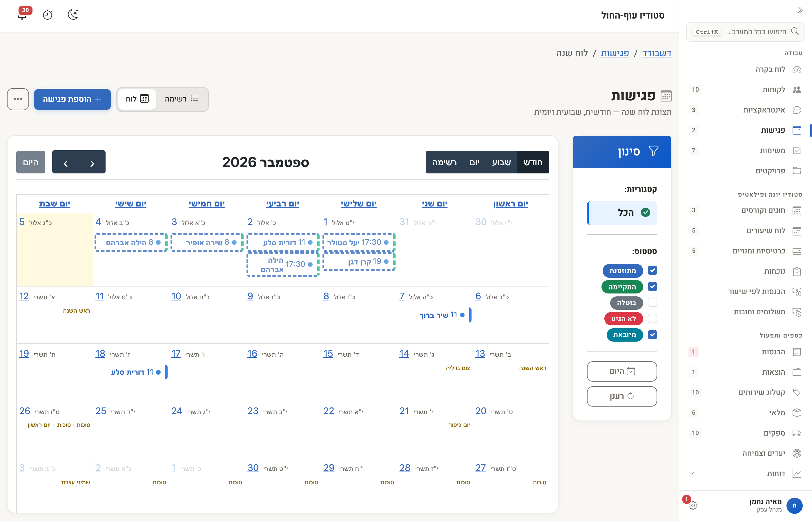Toggle dark mode moon icon
The width and height of the screenshot is (812, 522).
click(73, 15)
